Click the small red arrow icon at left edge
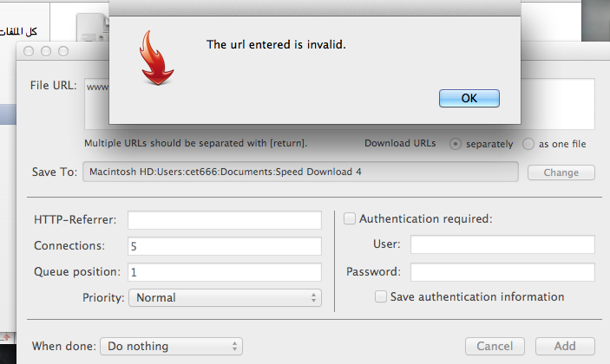The height and width of the screenshot is (364, 610). pyautogui.click(x=7, y=337)
